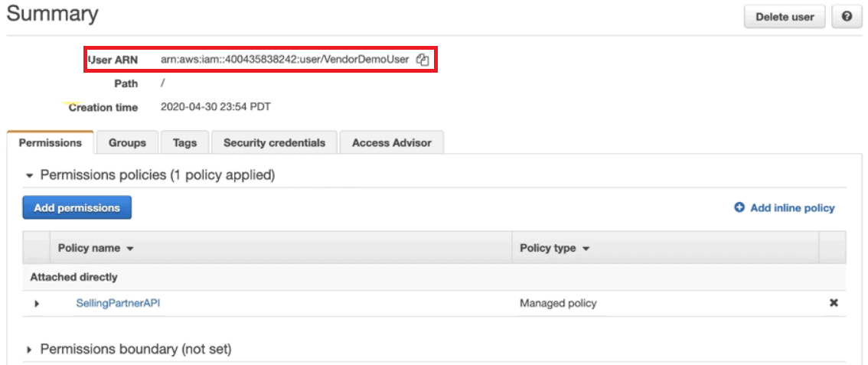
Task: Switch to the Groups tab
Action: tap(127, 142)
